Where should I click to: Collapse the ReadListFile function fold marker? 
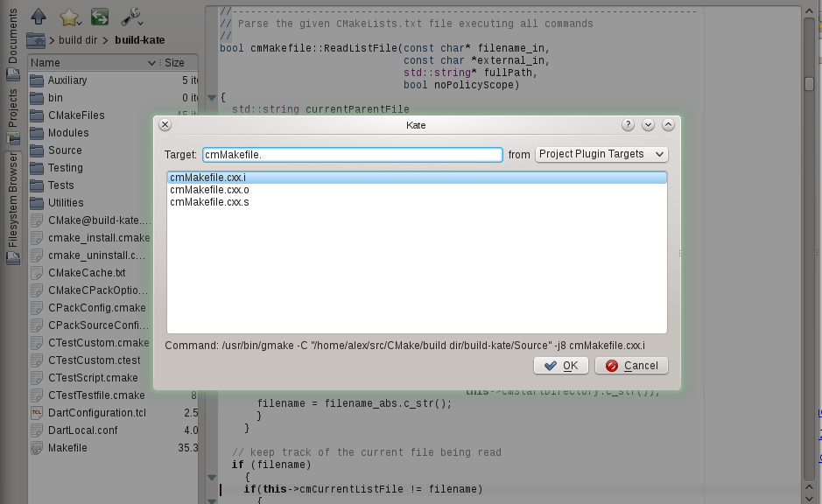[x=211, y=97]
